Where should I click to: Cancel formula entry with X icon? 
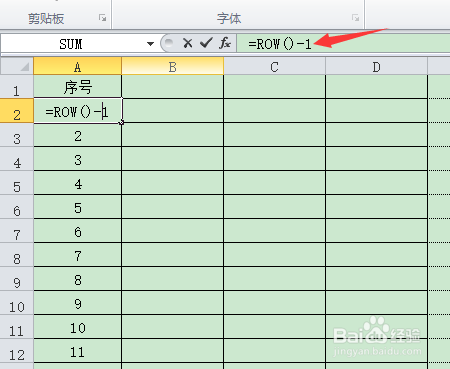(x=188, y=43)
